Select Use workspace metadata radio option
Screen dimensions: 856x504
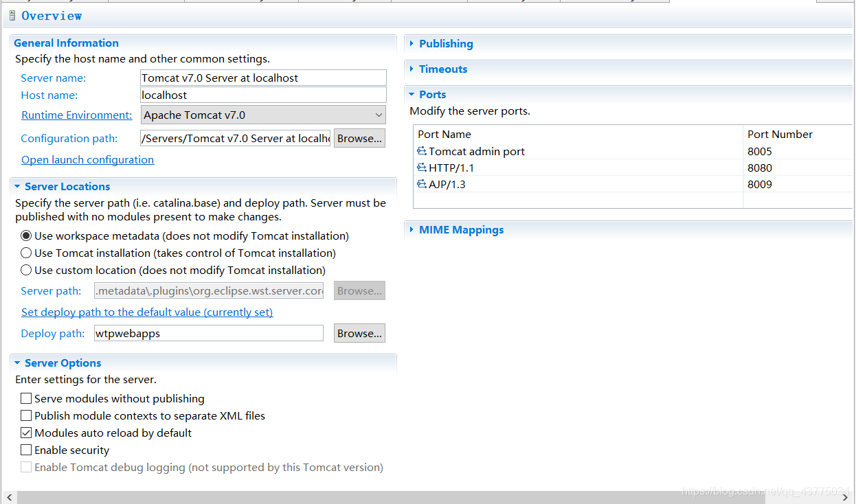pos(26,236)
